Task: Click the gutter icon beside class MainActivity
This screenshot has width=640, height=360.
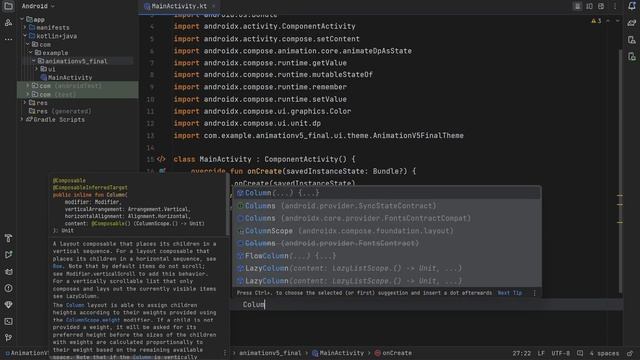Action: pos(161,159)
